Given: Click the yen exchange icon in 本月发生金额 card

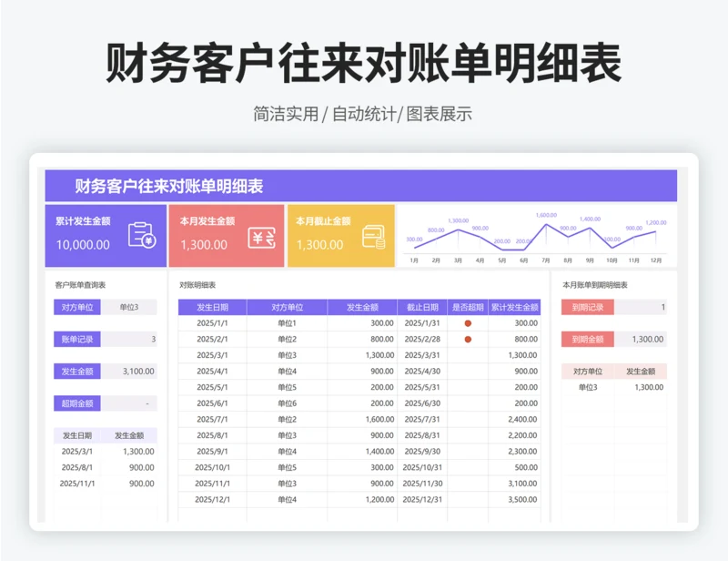Looking at the screenshot, I should pyautogui.click(x=261, y=238).
